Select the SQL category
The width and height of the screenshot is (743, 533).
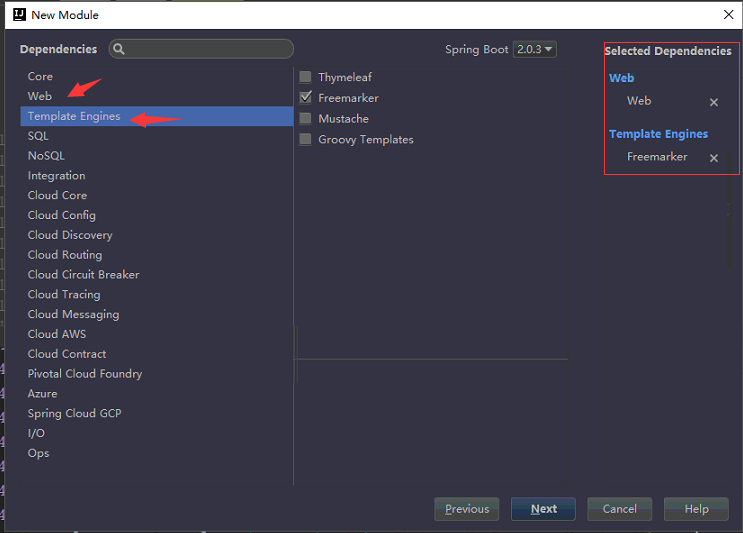[x=157, y=136]
